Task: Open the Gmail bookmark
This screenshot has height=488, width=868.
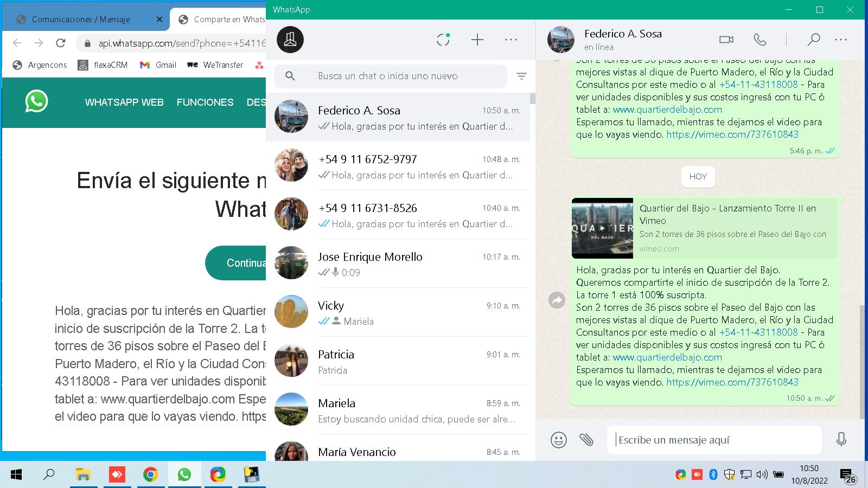Action: [158, 65]
